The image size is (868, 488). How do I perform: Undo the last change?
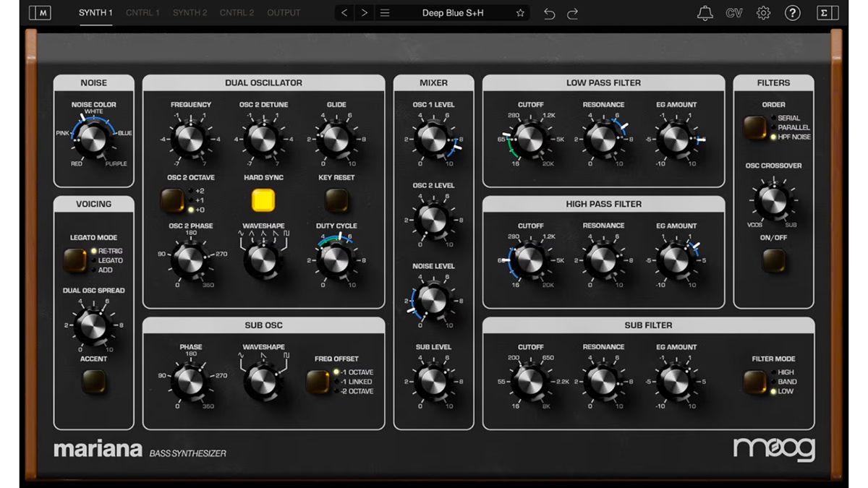coord(548,12)
